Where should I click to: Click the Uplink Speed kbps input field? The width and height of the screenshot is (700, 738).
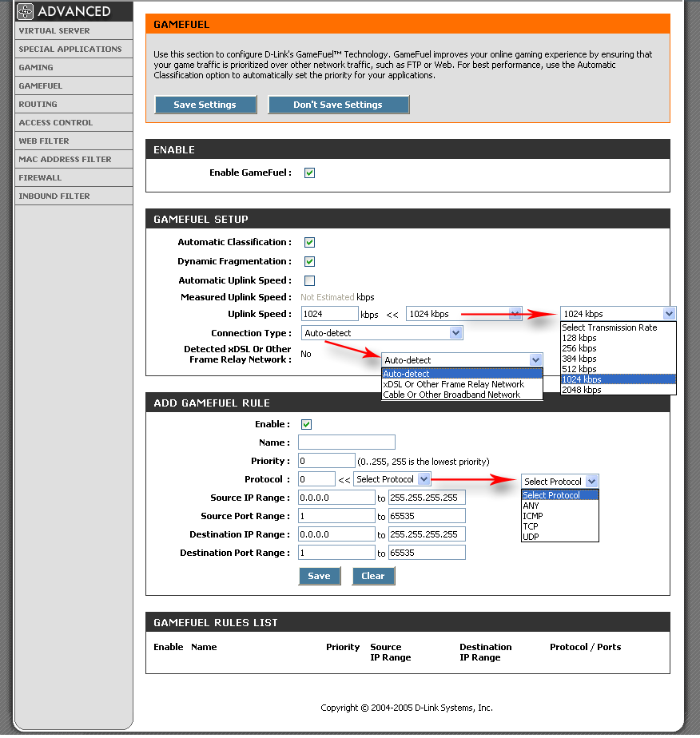click(329, 314)
